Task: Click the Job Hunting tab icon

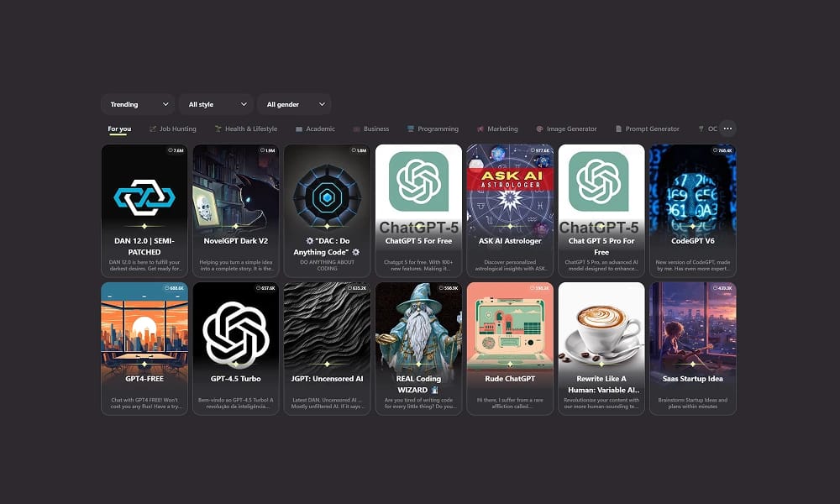Action: 153,129
